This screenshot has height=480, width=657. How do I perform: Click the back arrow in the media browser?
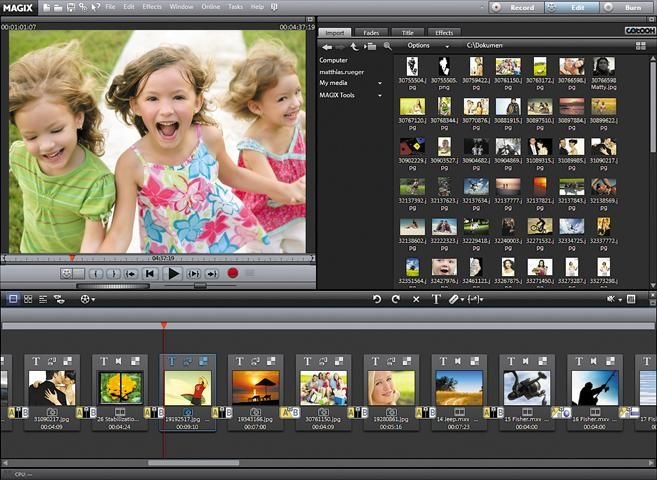click(327, 46)
